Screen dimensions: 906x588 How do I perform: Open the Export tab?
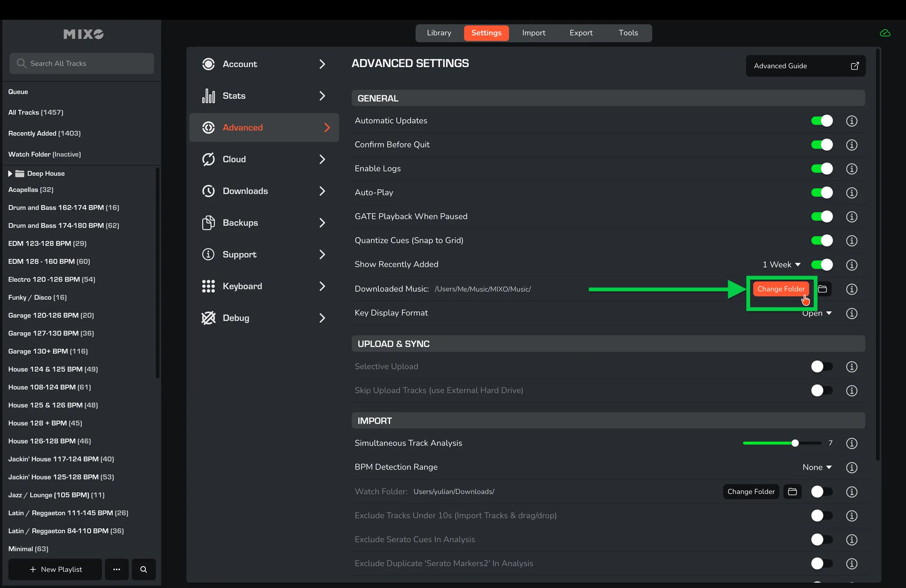[x=581, y=33]
